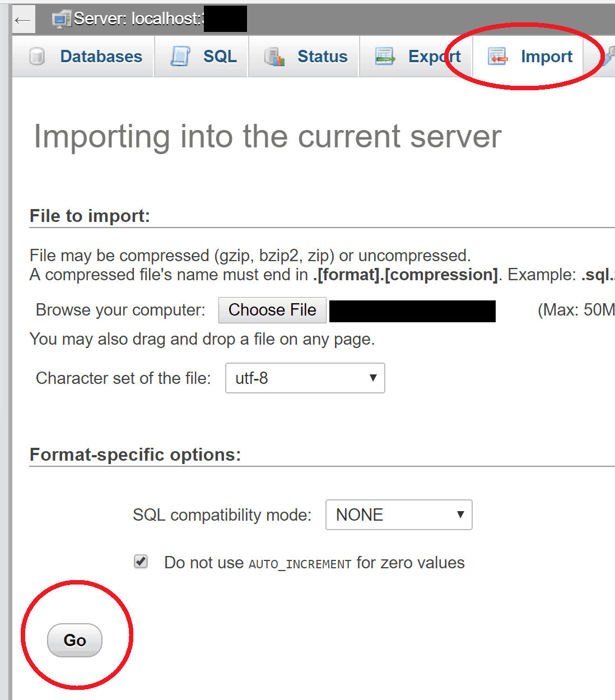615x700 pixels.
Task: Click the partially visible wrench icon after Import
Action: tap(608, 57)
